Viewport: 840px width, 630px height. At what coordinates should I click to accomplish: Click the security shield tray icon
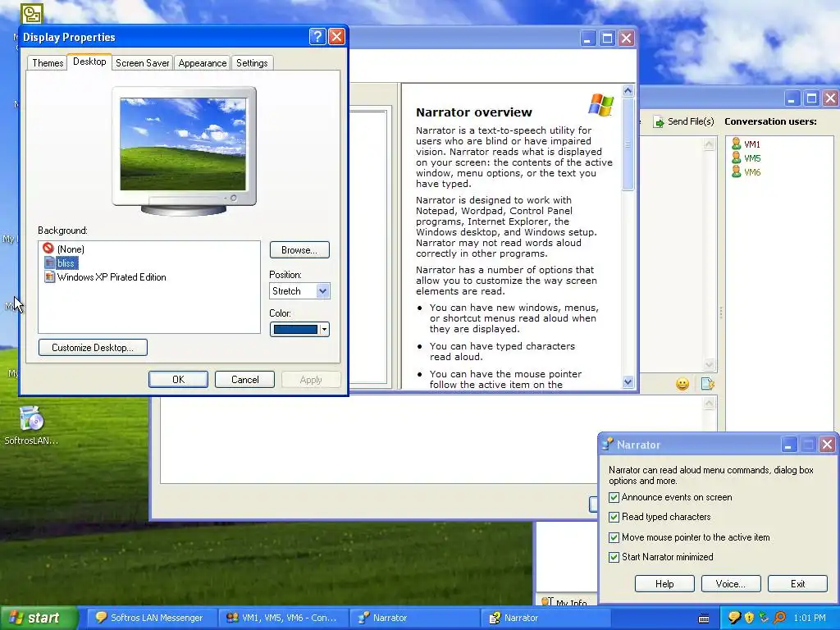[749, 618]
